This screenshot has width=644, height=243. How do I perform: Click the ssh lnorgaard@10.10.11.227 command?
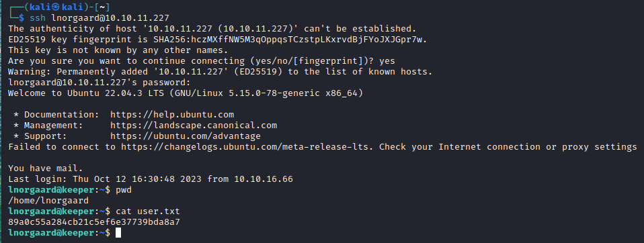[x=99, y=18]
